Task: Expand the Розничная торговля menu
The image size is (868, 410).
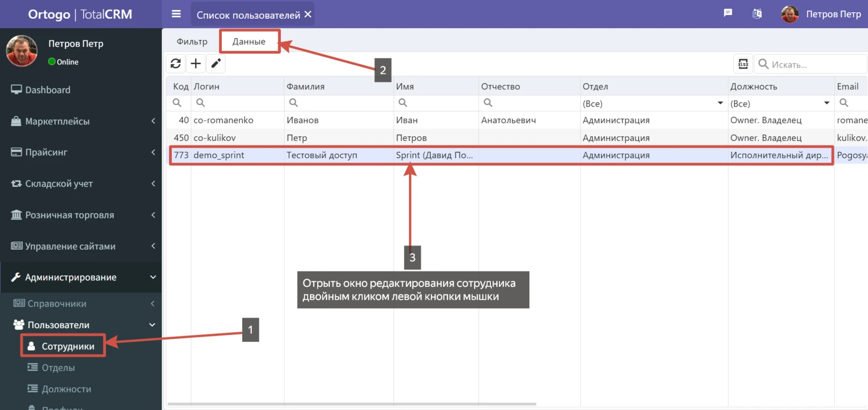Action: [80, 215]
